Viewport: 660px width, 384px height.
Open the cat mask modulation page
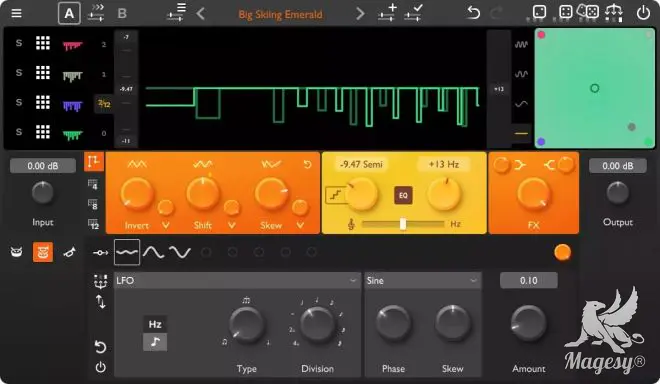pos(16,252)
